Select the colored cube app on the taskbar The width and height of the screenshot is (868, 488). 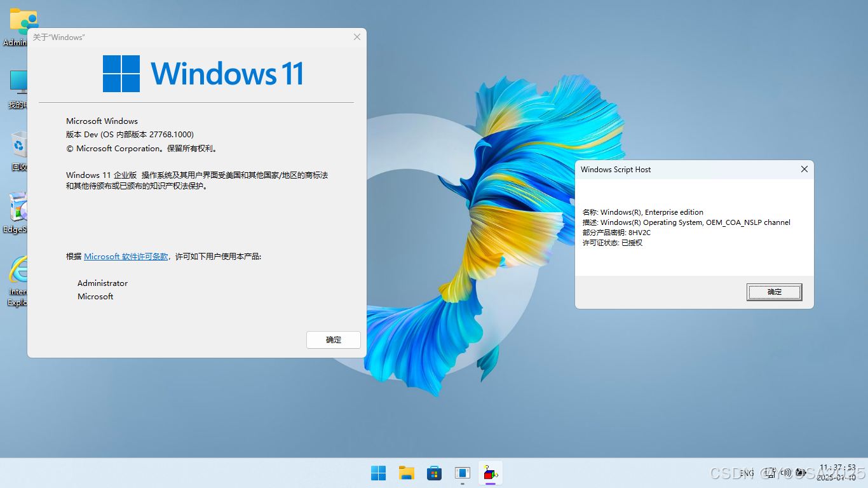(x=490, y=473)
